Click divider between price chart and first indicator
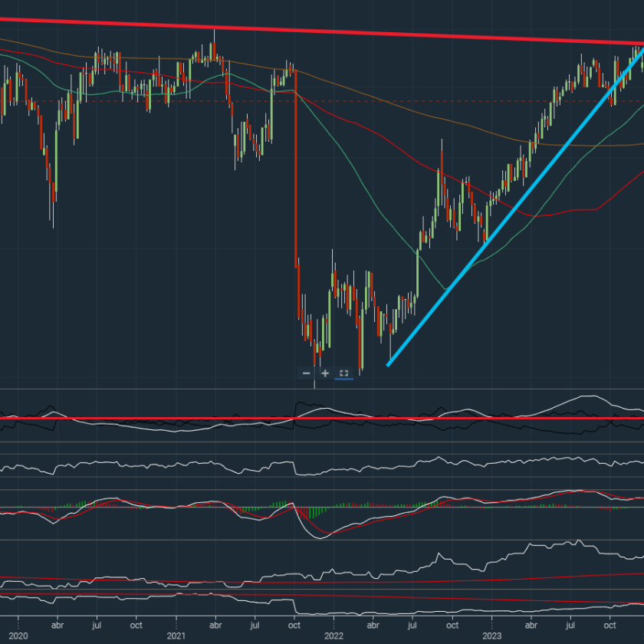 [322, 389]
